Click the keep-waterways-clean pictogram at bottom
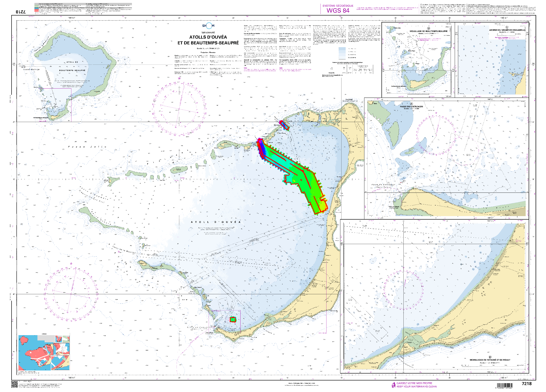Viewport: 546px width, 392px height. point(393,385)
